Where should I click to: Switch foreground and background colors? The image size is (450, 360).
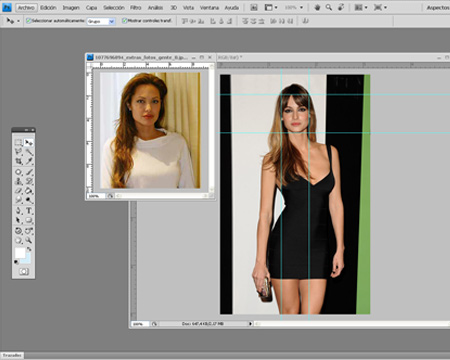29,249
